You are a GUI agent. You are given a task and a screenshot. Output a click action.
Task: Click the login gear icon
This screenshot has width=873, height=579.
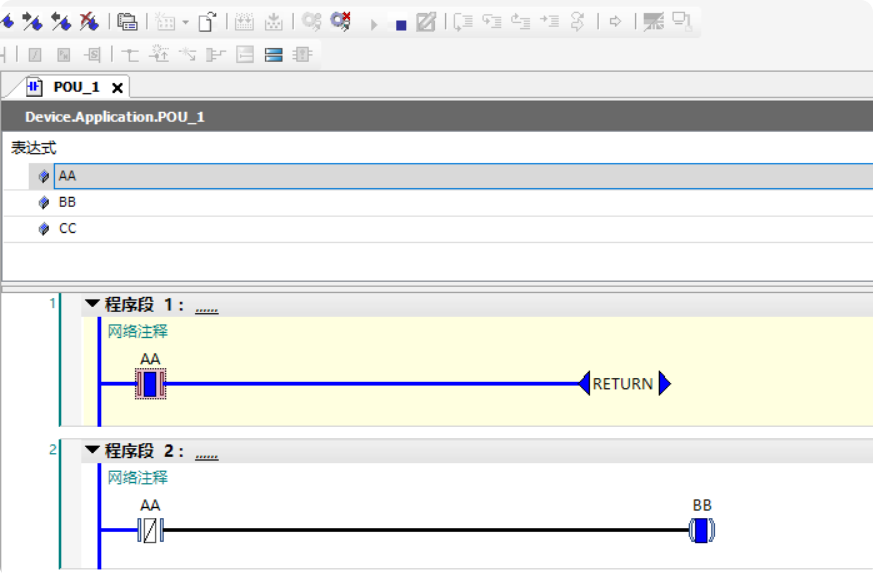click(x=312, y=21)
